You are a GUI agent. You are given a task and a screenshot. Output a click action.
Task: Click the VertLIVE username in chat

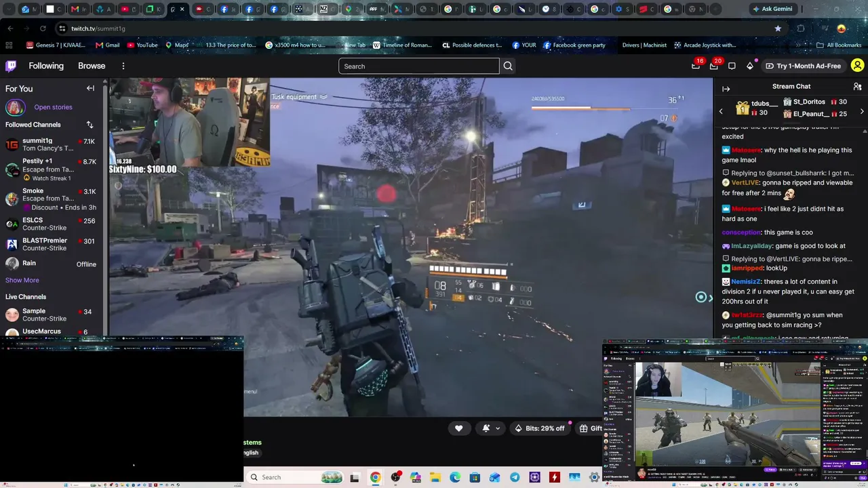click(x=745, y=183)
